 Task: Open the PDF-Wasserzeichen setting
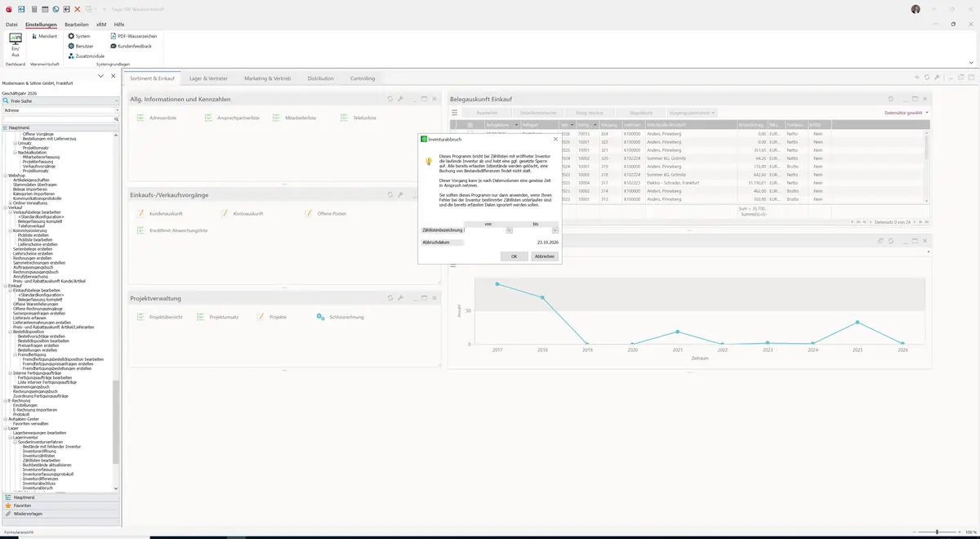134,37
